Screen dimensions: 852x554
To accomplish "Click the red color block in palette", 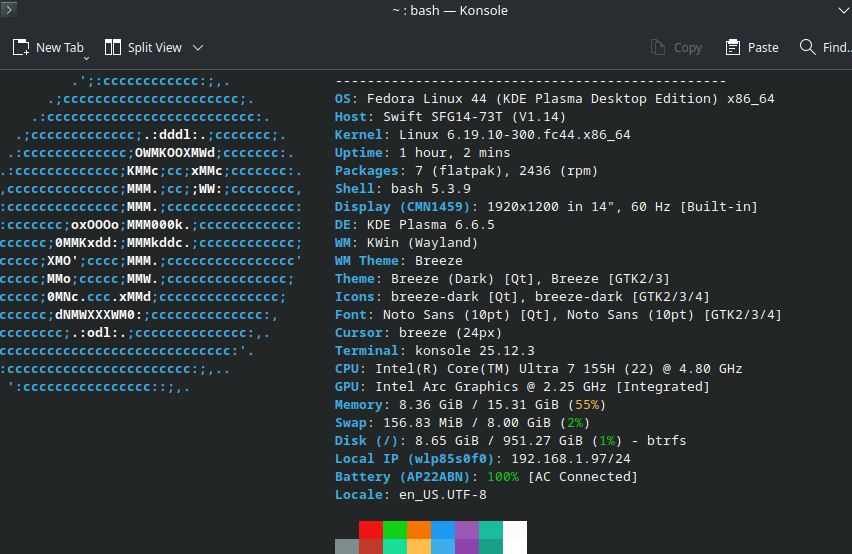I will (371, 530).
